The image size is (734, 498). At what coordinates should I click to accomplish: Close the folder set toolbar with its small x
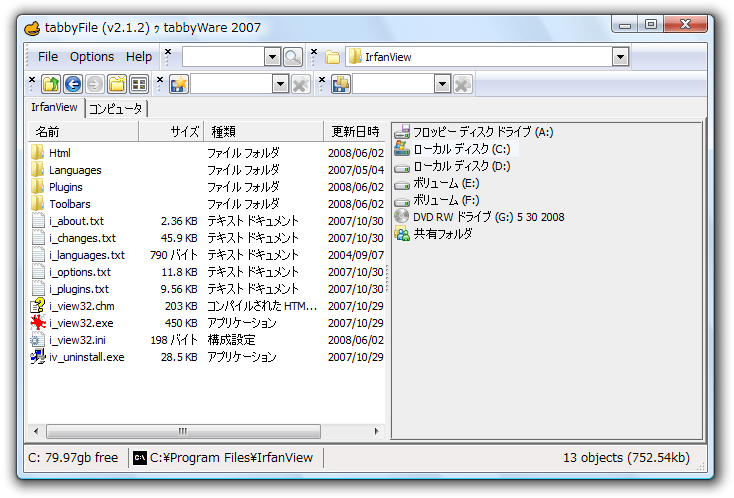pos(322,79)
